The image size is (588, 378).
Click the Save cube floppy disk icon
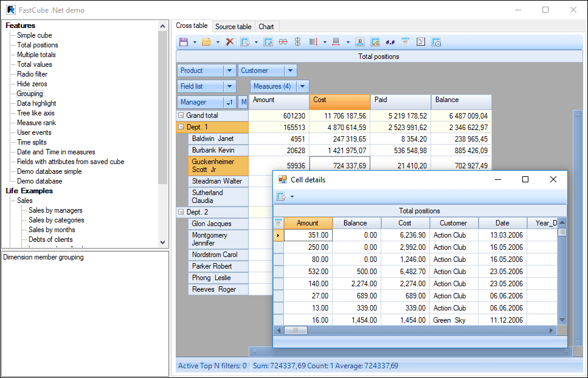pyautogui.click(x=184, y=42)
